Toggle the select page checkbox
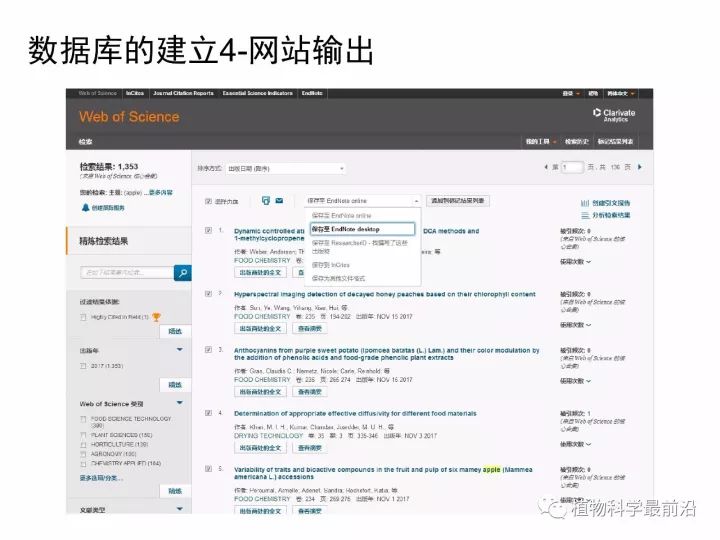The height and width of the screenshot is (540, 720). click(x=208, y=201)
